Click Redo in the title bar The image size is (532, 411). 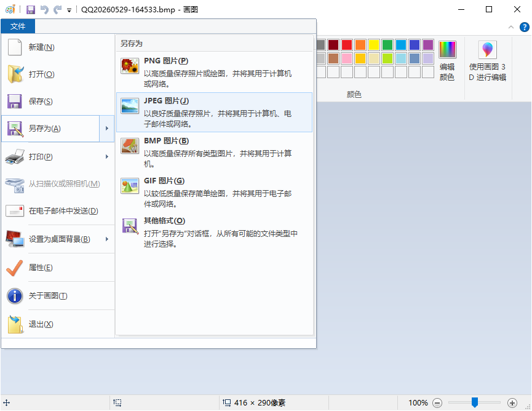coord(57,9)
